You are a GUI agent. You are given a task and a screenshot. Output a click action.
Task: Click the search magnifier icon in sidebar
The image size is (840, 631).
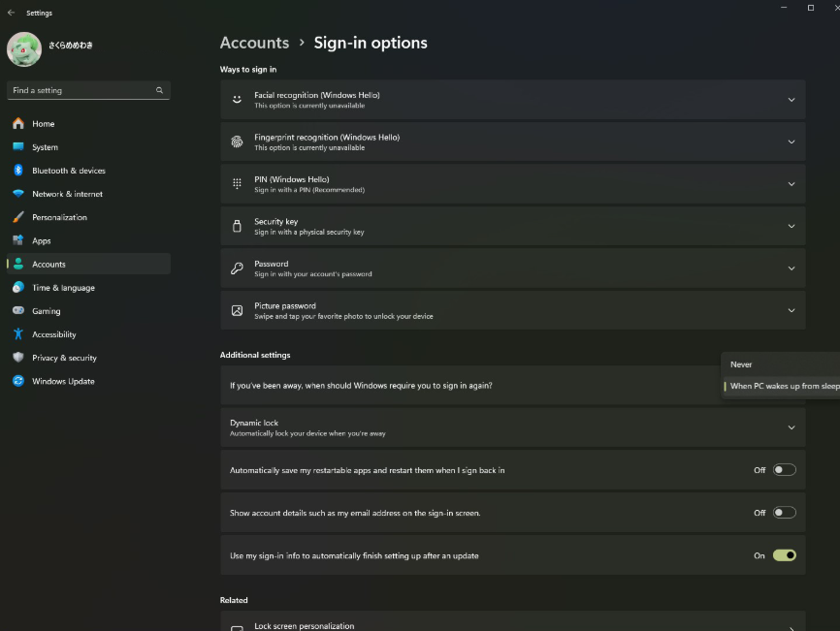159,90
